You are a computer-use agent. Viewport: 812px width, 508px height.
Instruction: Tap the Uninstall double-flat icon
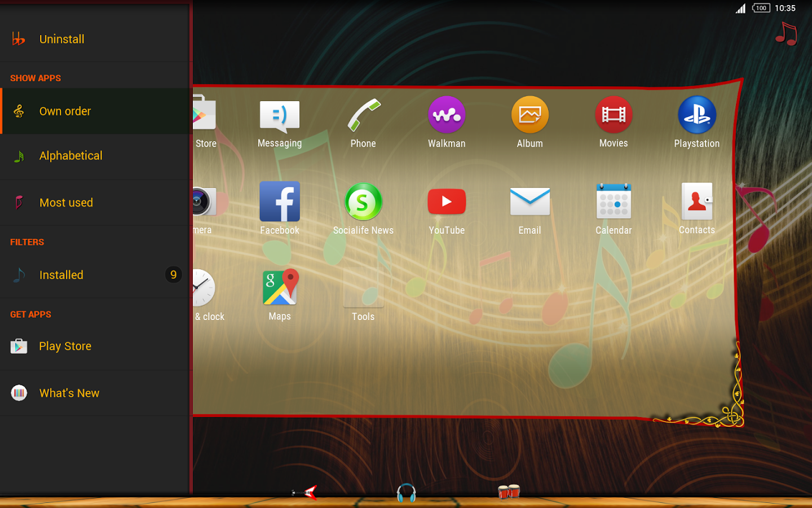[x=19, y=39]
